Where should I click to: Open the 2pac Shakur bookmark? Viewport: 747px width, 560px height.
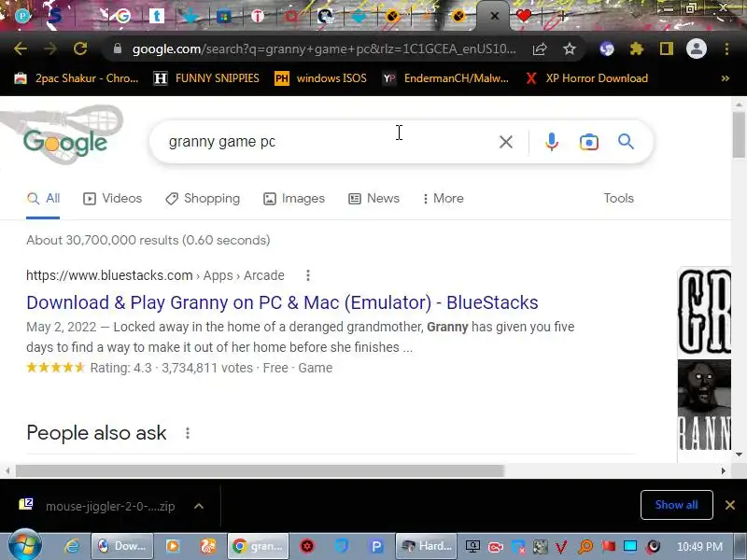click(77, 78)
